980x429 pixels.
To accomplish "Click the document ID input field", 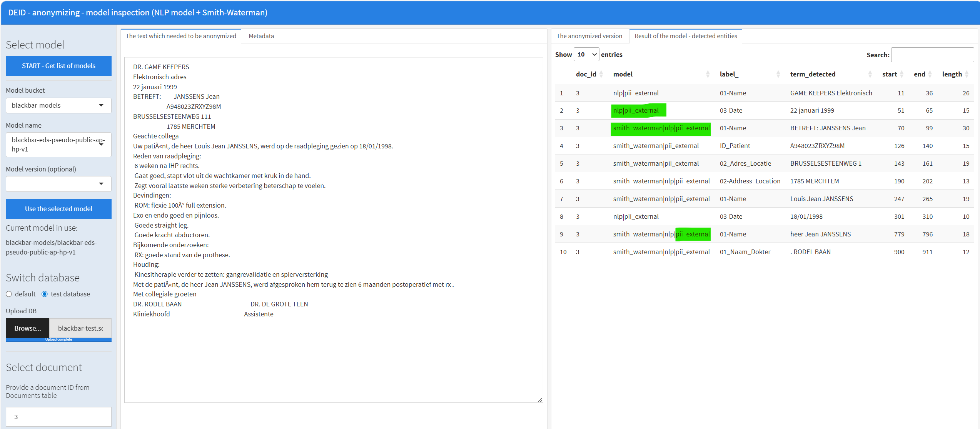I will 58,417.
